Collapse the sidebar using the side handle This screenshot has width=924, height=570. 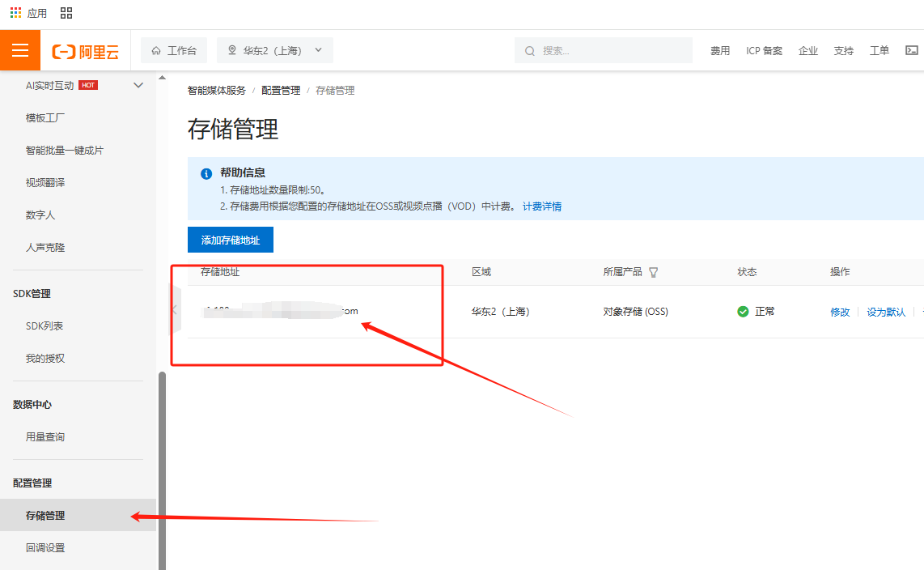[175, 308]
